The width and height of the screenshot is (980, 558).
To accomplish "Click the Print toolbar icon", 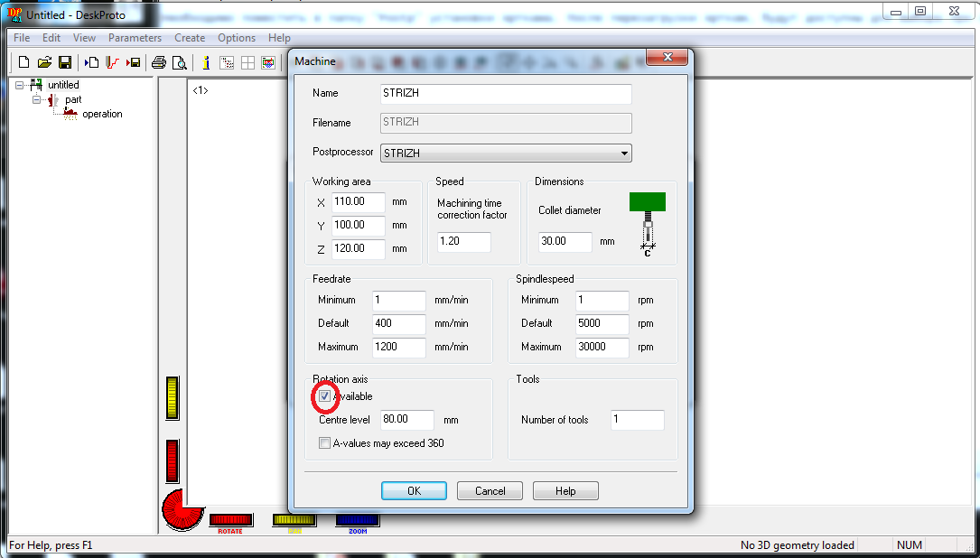I will click(x=159, y=62).
